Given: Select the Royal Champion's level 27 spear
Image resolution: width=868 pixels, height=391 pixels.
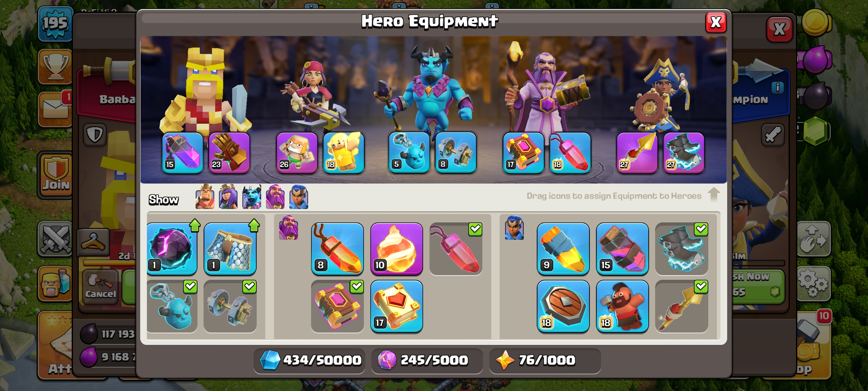Looking at the screenshot, I should click(637, 153).
